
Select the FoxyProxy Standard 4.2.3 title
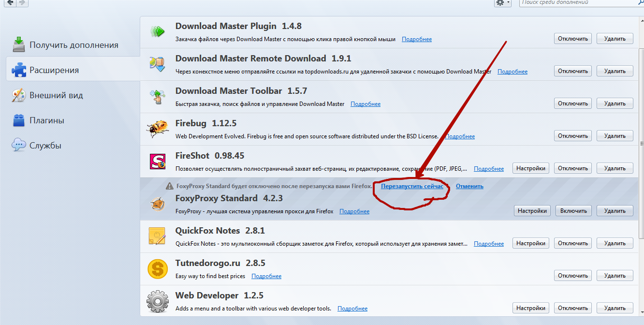point(229,198)
